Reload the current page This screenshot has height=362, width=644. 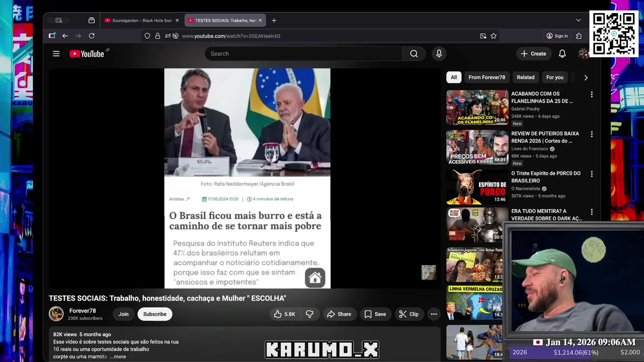pyautogui.click(x=92, y=36)
